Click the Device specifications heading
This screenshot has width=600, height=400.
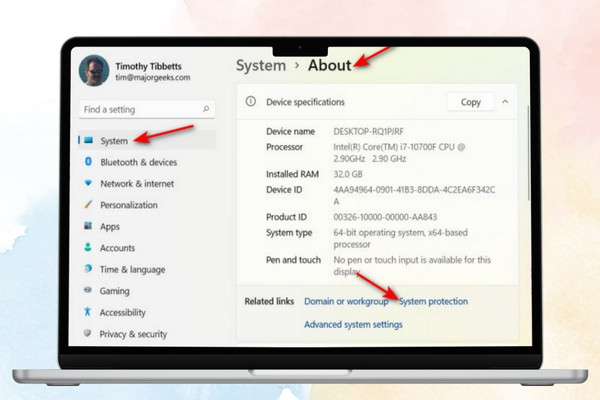305,102
